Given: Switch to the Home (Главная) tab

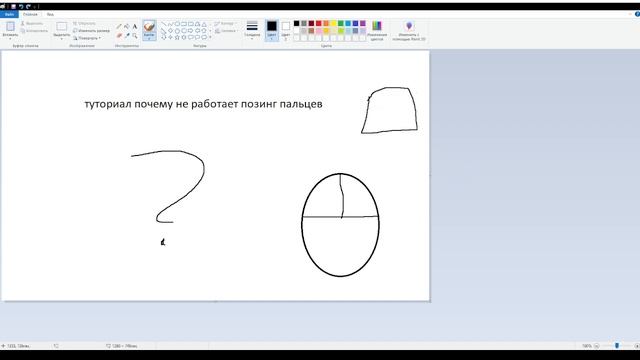Looking at the screenshot, I should pos(30,14).
